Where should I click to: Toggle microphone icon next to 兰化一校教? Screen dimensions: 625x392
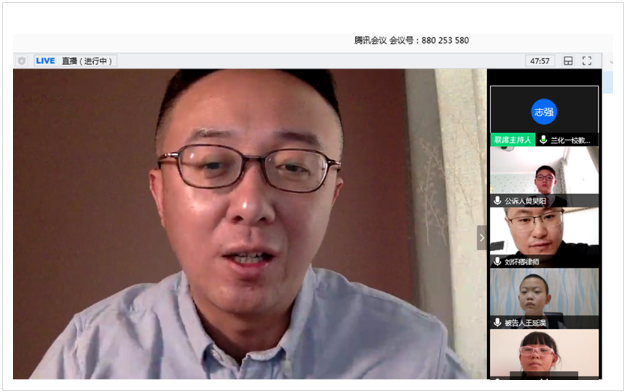pyautogui.click(x=543, y=140)
